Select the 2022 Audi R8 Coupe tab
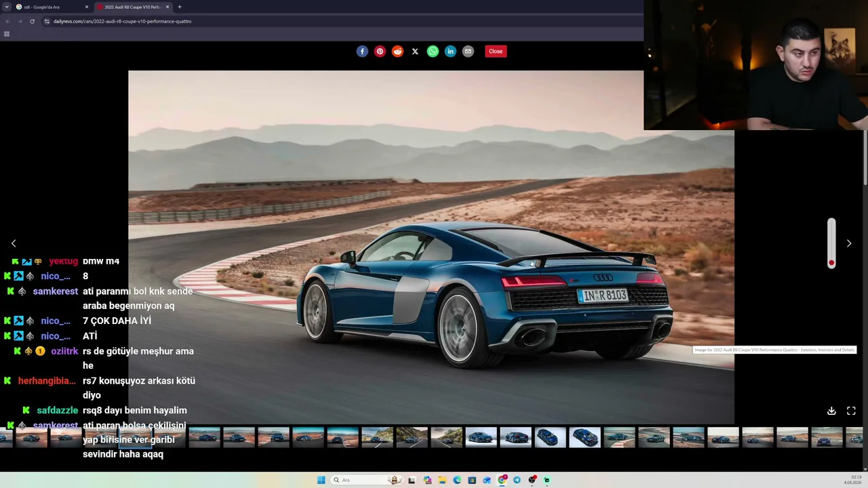This screenshot has width=868, height=488. click(x=134, y=7)
